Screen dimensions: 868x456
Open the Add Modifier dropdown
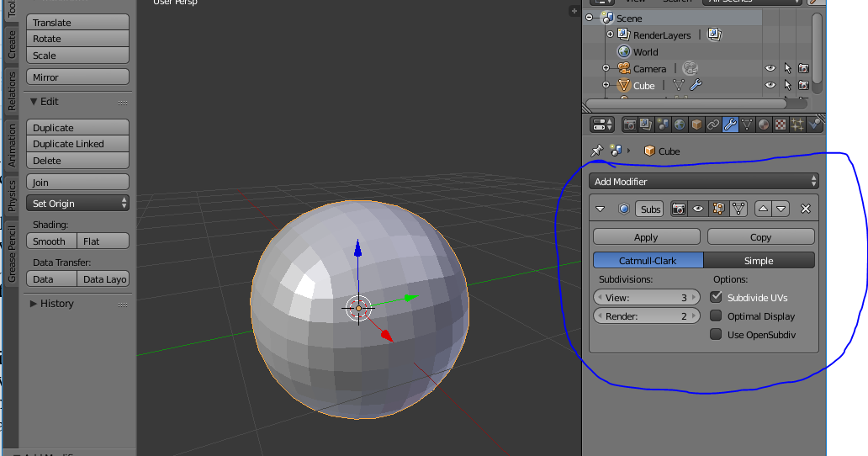point(704,181)
